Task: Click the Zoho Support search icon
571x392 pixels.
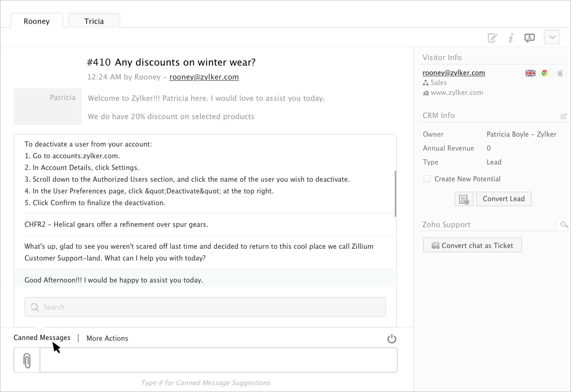Action: (x=564, y=224)
